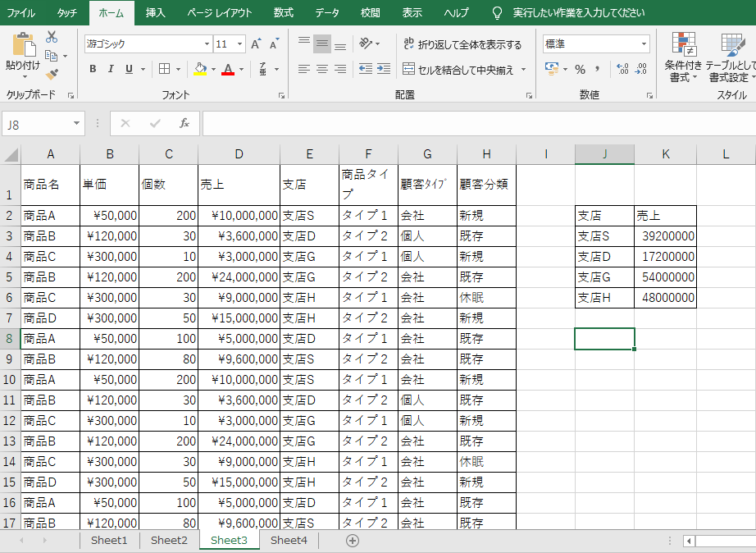
Task: Click the increase decimal places icon
Action: click(622, 69)
